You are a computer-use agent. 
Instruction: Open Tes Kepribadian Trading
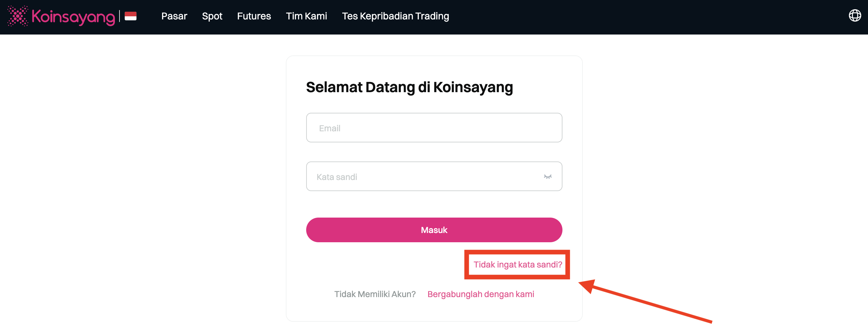pyautogui.click(x=395, y=16)
